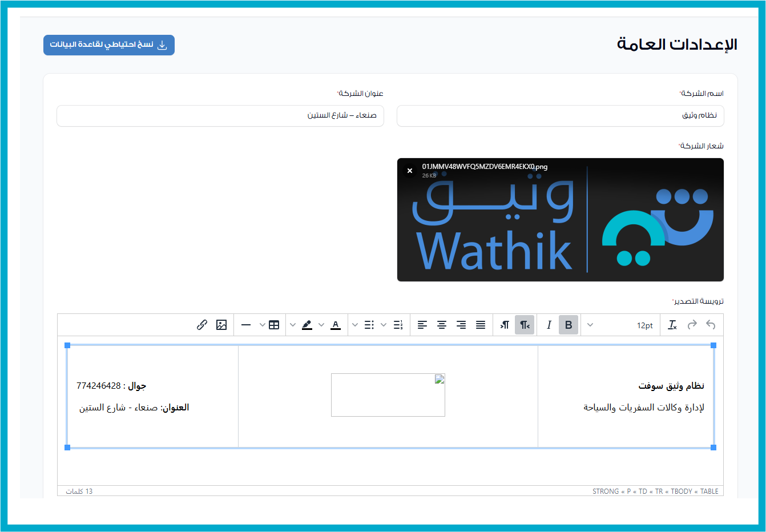Image resolution: width=766 pixels, height=532 pixels.
Task: Toggle italic formatting
Action: click(549, 325)
